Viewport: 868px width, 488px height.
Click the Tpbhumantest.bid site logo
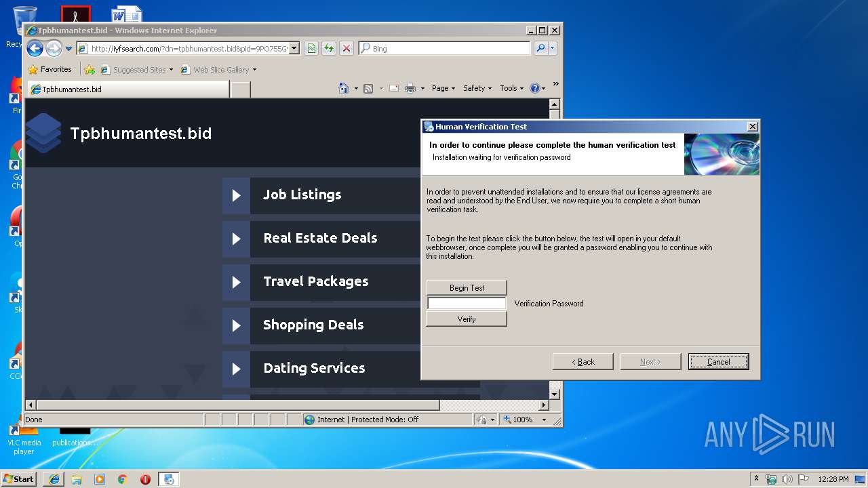click(44, 133)
